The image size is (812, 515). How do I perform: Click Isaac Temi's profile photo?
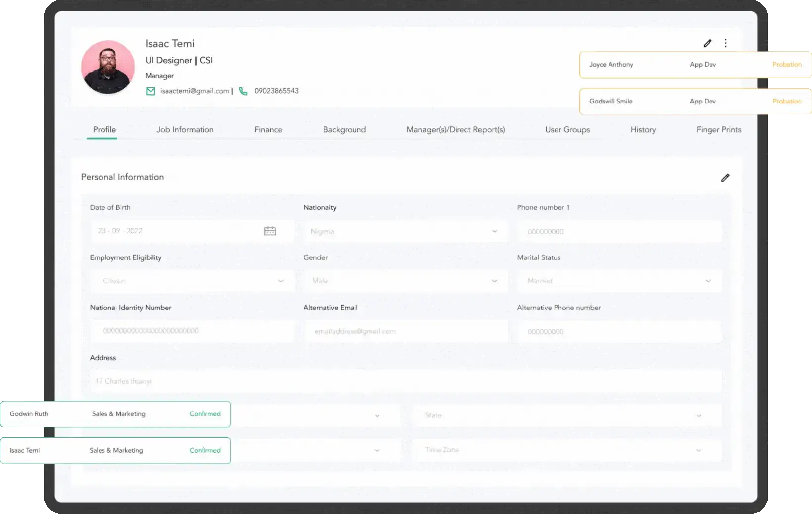pyautogui.click(x=108, y=67)
